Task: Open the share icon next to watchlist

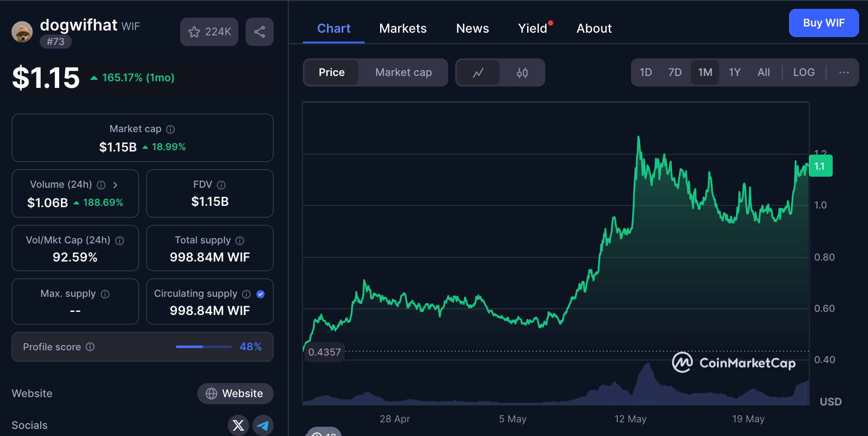Action: [x=260, y=31]
